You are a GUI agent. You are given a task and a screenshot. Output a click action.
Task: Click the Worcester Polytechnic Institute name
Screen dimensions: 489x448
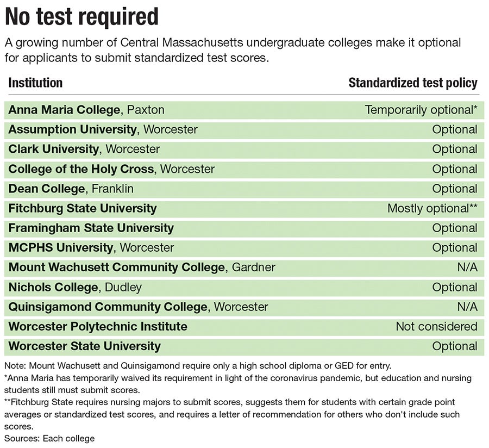coord(98,326)
